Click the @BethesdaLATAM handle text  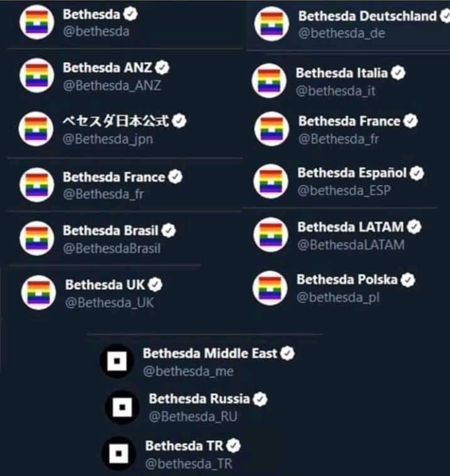click(x=351, y=244)
